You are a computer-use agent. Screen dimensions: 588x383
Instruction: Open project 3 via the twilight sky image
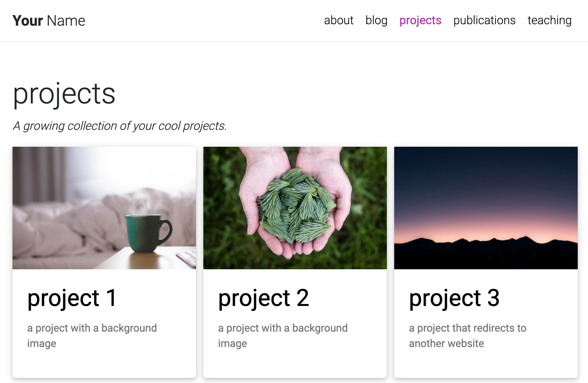tap(486, 183)
